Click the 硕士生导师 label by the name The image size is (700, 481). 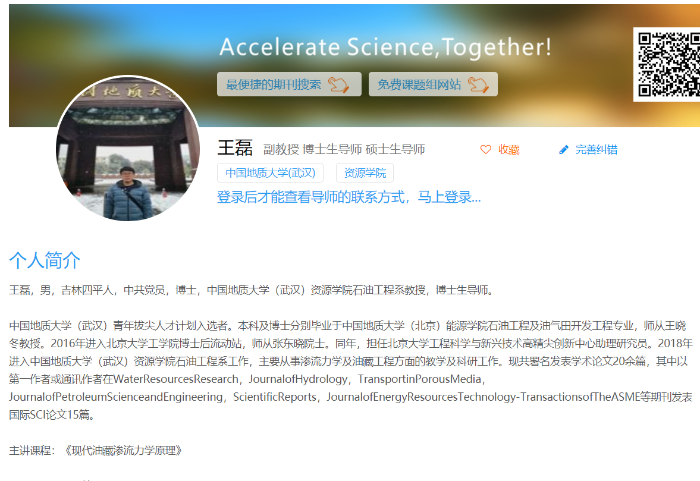click(x=395, y=149)
